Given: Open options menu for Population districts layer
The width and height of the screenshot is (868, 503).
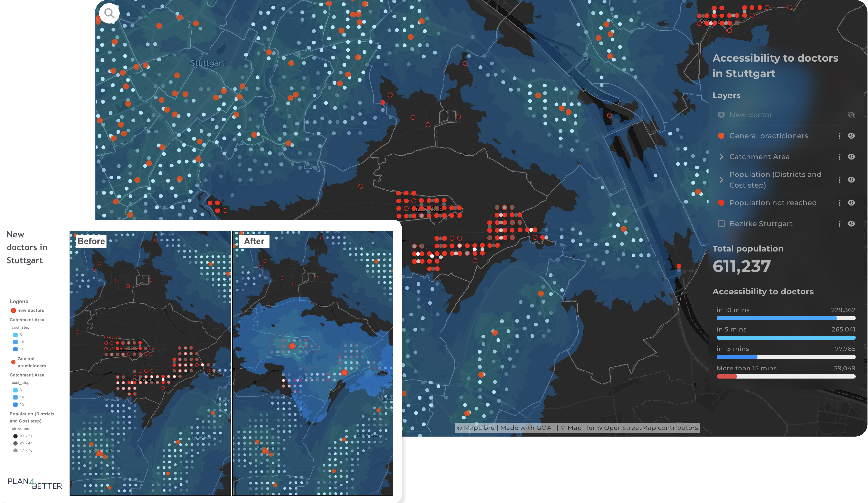Looking at the screenshot, I should pos(839,180).
